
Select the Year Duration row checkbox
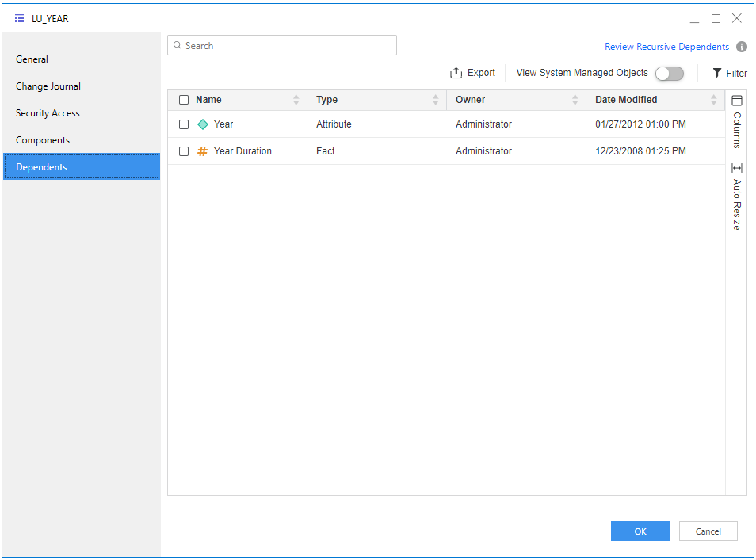click(x=184, y=151)
